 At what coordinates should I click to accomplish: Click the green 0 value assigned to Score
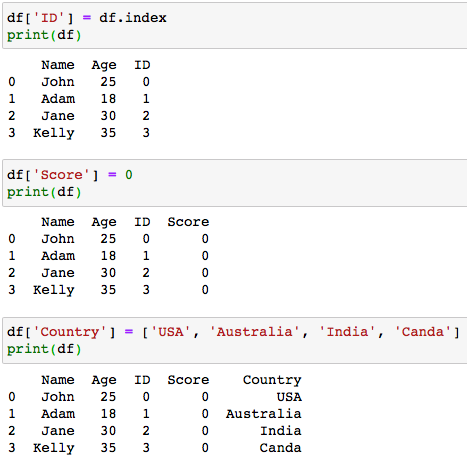pos(129,175)
